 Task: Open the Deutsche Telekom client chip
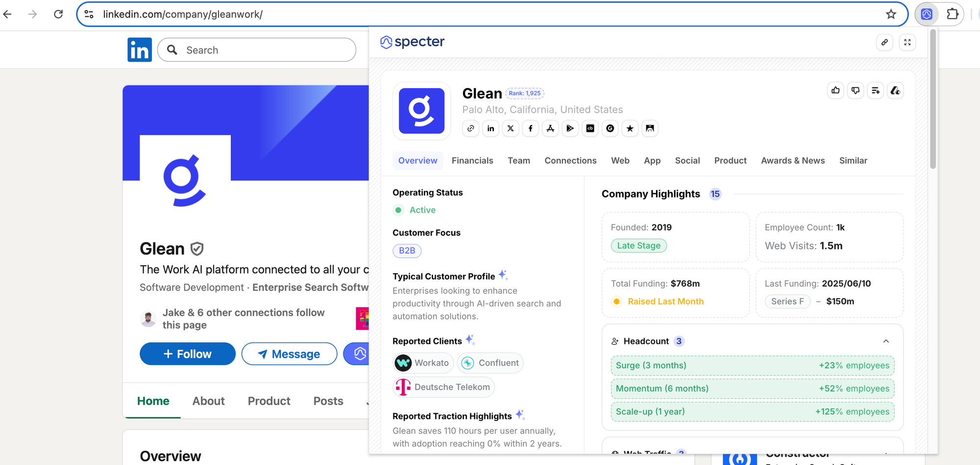pos(444,387)
